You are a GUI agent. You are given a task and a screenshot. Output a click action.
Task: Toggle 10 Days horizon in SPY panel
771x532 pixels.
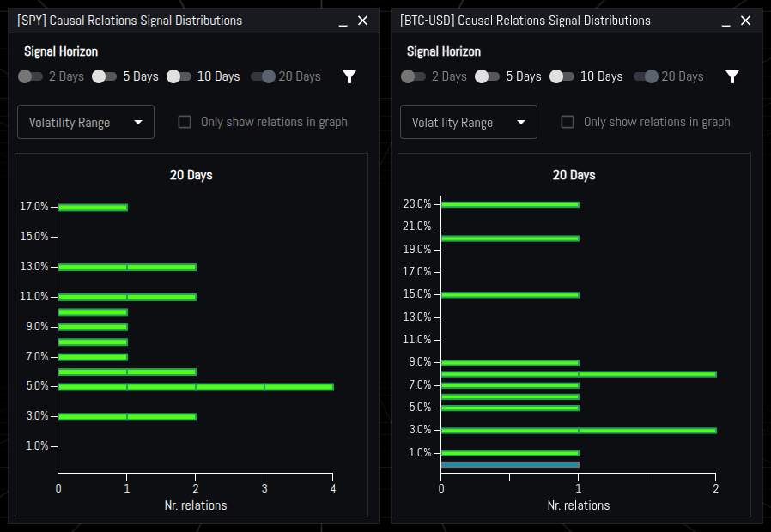click(x=179, y=76)
